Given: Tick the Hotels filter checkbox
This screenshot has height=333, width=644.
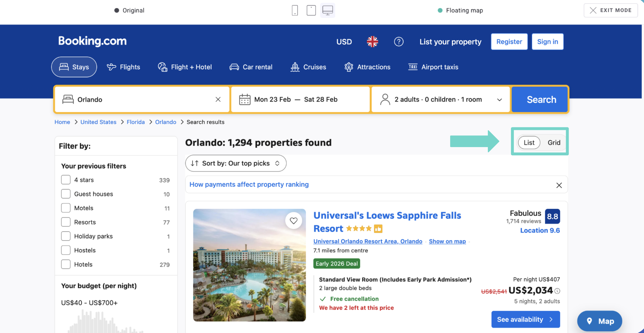Looking at the screenshot, I should [66, 264].
